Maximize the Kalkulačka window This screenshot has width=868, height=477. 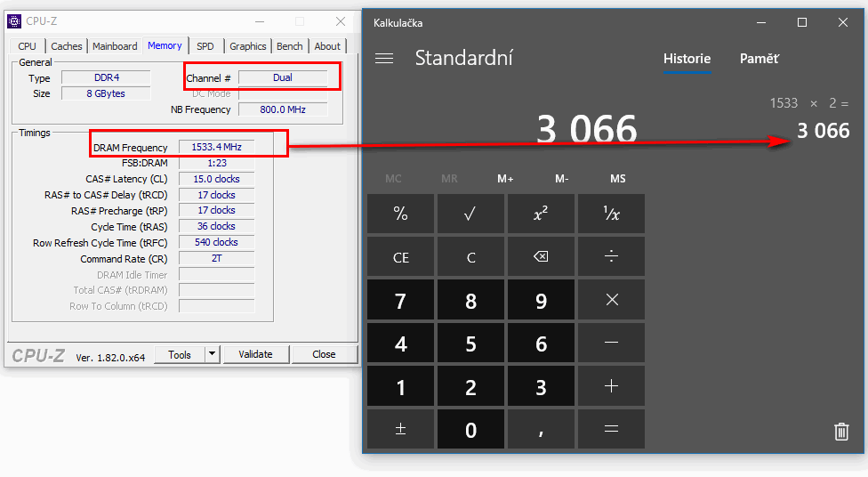click(801, 22)
